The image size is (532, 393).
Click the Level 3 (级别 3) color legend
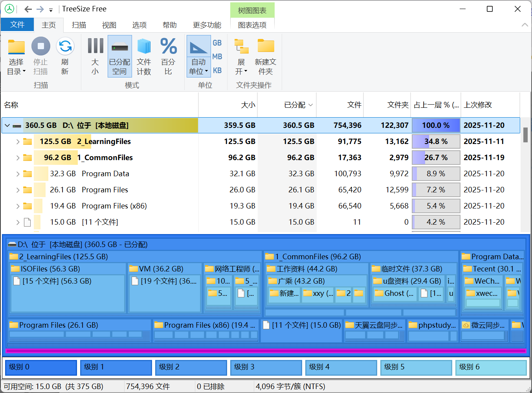[266, 367]
